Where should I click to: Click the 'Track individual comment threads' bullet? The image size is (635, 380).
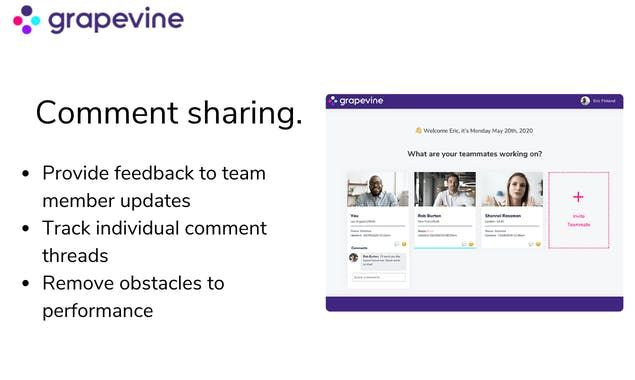click(x=155, y=242)
